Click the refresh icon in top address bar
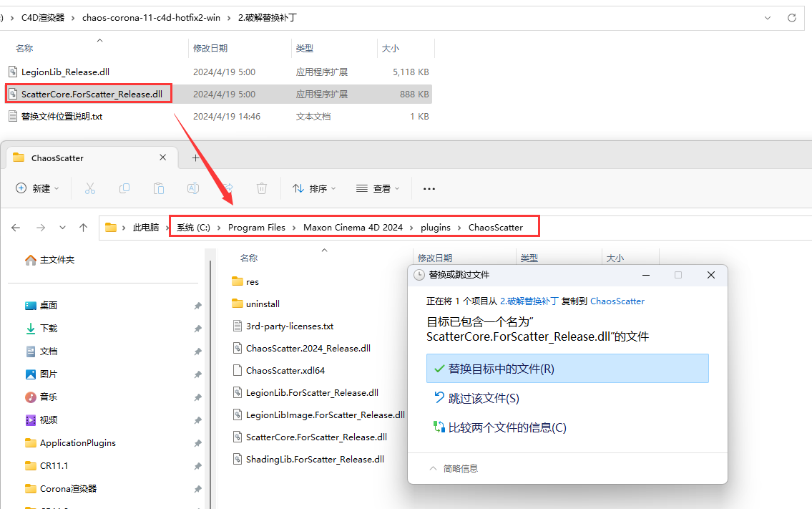This screenshot has width=812, height=509. [791, 17]
